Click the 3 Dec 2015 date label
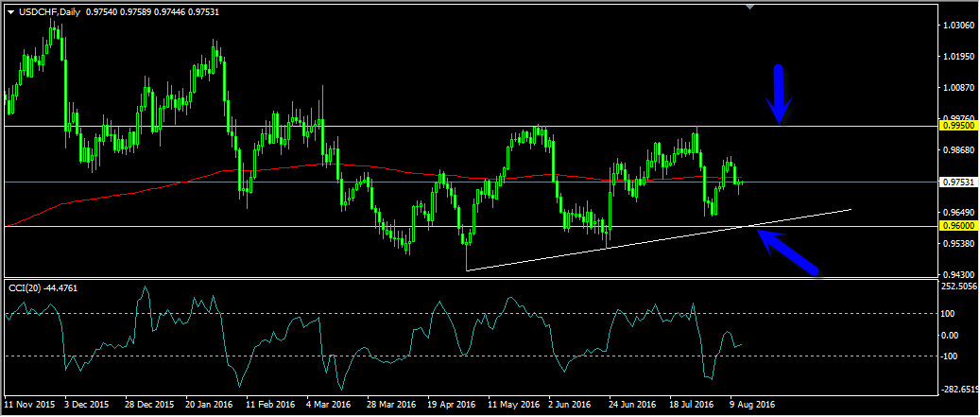The width and height of the screenshot is (980, 417). pyautogui.click(x=86, y=405)
